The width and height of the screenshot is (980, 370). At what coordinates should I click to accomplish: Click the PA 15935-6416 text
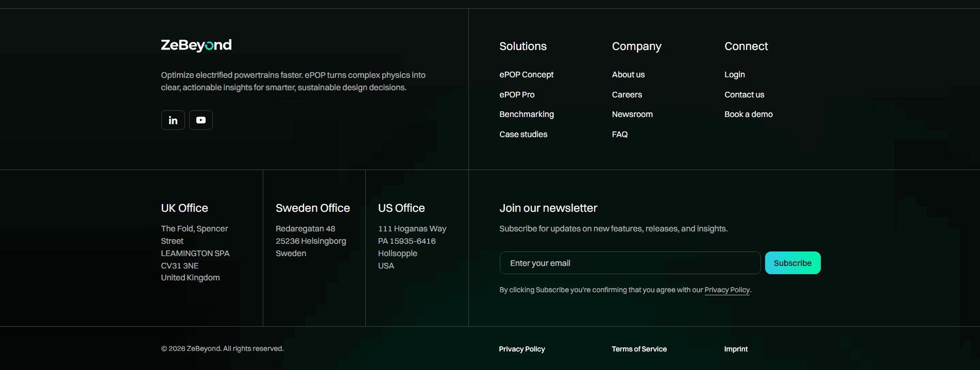click(407, 241)
